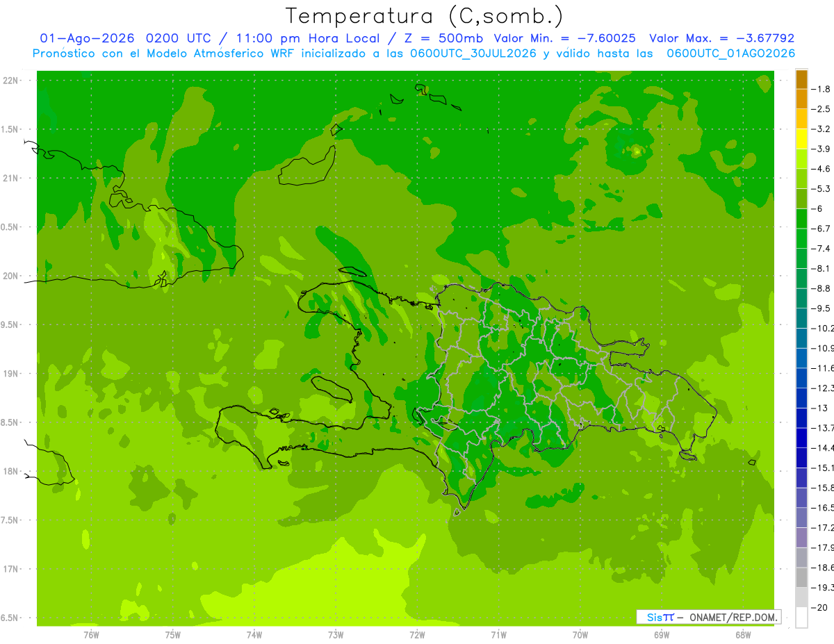
Task: Click the "-8.1" colorbar value
Action: point(820,268)
